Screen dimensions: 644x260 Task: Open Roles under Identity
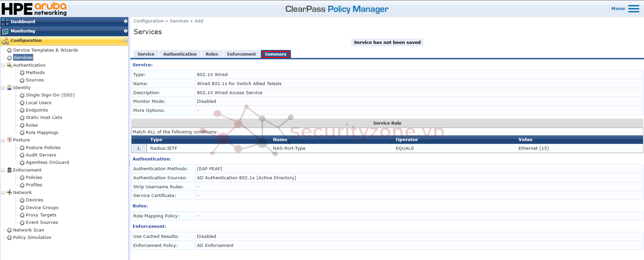(32, 125)
